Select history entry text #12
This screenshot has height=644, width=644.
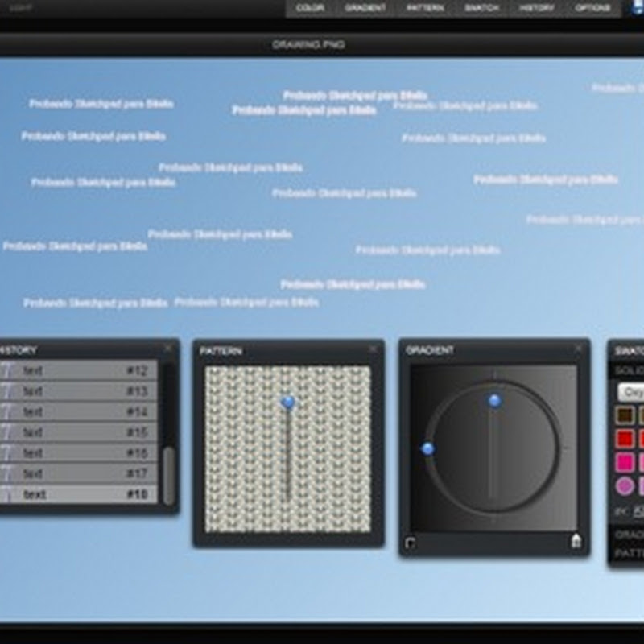(x=78, y=371)
